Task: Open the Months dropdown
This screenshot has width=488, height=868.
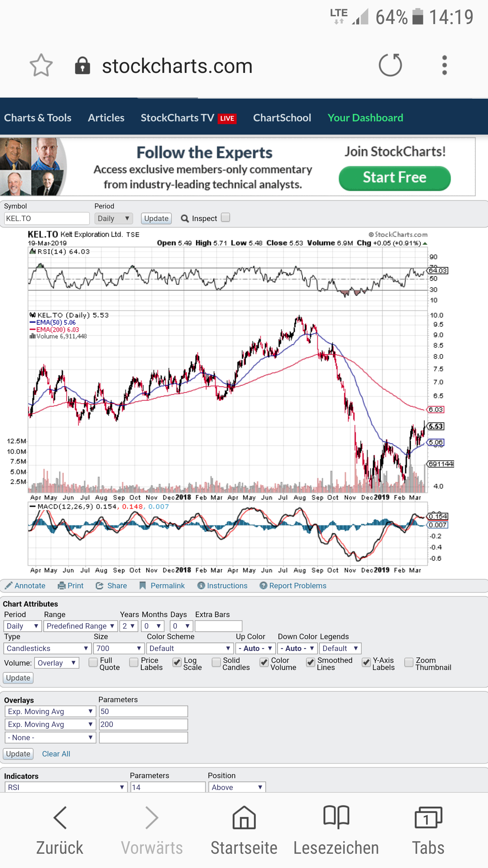Action: (153, 626)
